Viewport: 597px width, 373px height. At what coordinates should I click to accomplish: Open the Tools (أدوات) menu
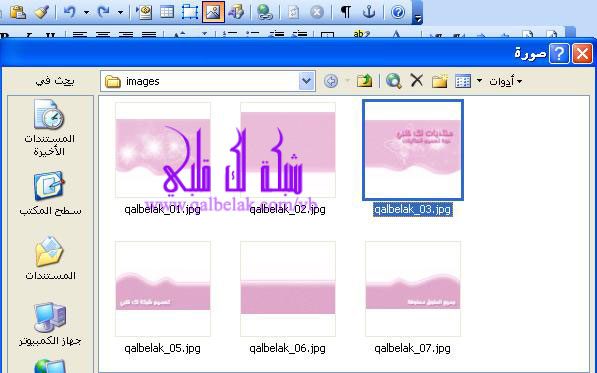pyautogui.click(x=506, y=81)
